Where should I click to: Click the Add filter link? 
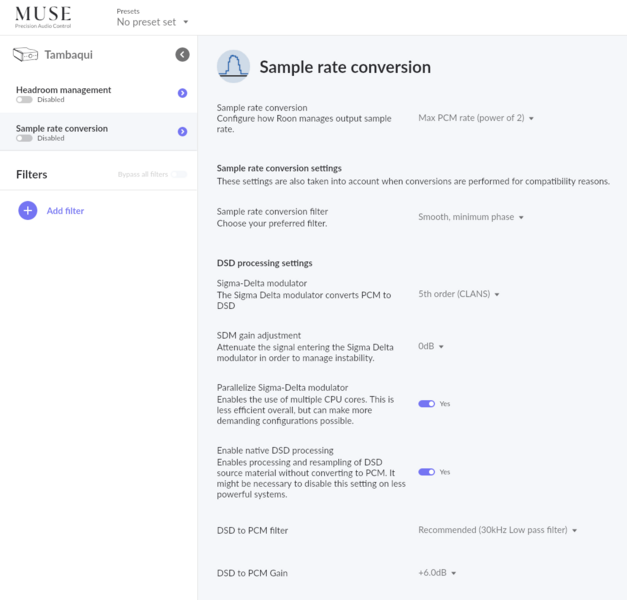(x=65, y=211)
